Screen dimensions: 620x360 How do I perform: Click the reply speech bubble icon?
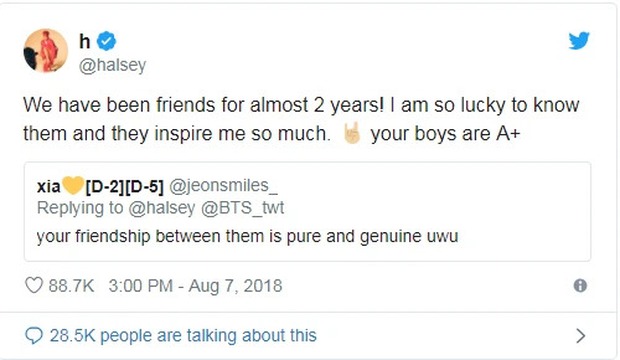click(x=34, y=336)
